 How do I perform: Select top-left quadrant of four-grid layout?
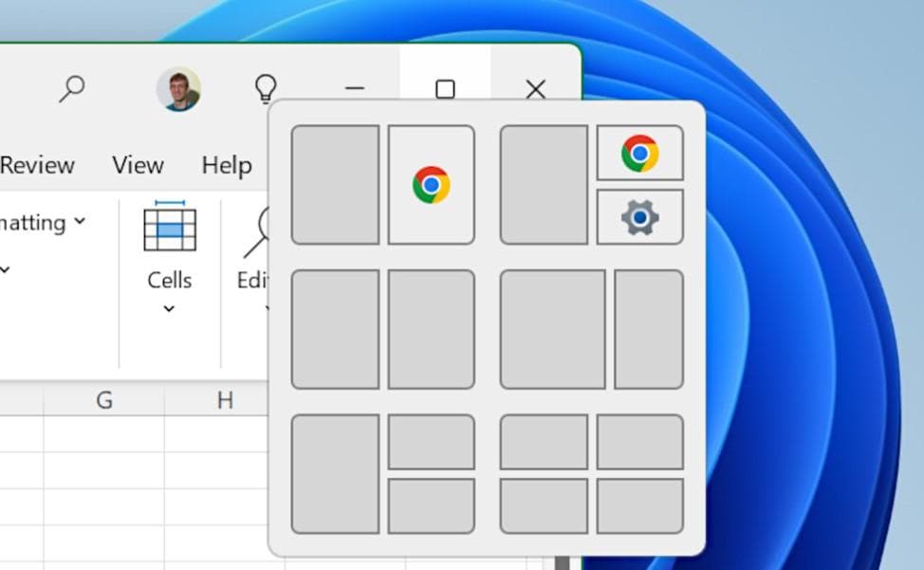pyautogui.click(x=544, y=442)
